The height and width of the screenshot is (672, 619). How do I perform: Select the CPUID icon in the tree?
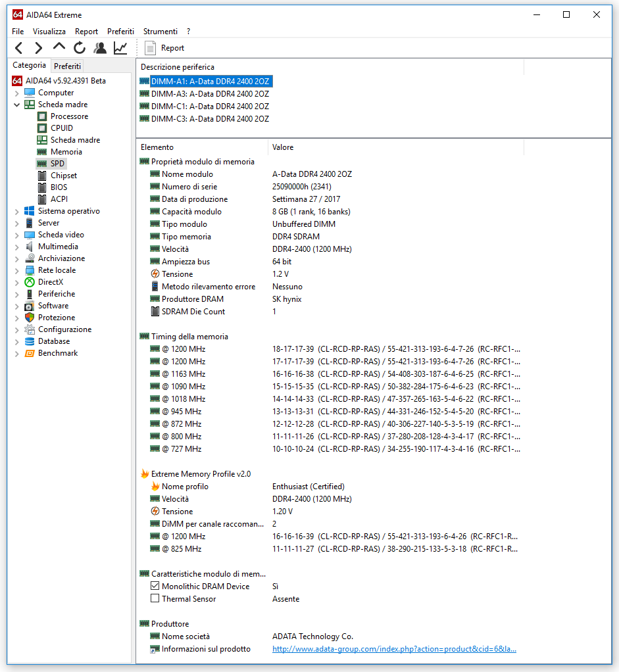tap(42, 128)
